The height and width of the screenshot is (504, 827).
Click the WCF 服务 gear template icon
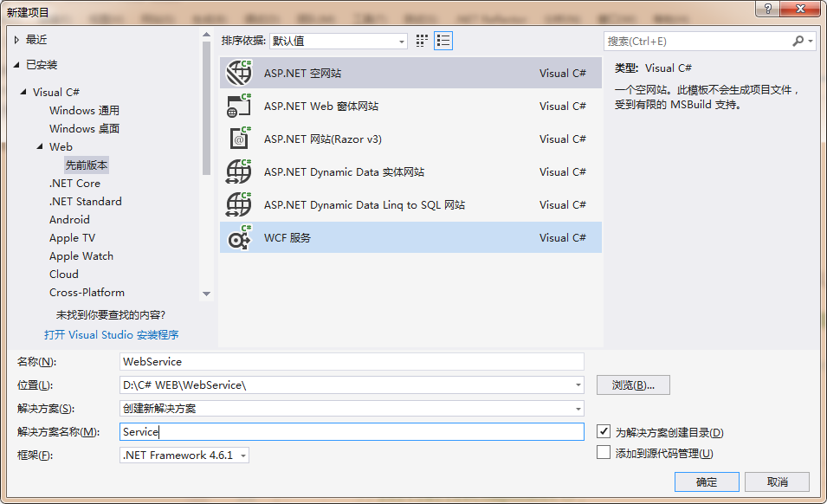pos(239,237)
